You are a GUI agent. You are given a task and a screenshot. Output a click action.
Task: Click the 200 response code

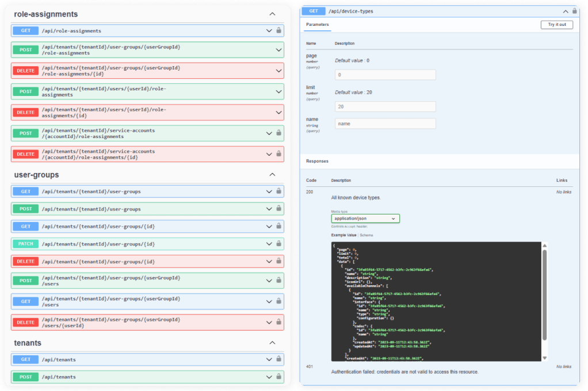tap(310, 192)
